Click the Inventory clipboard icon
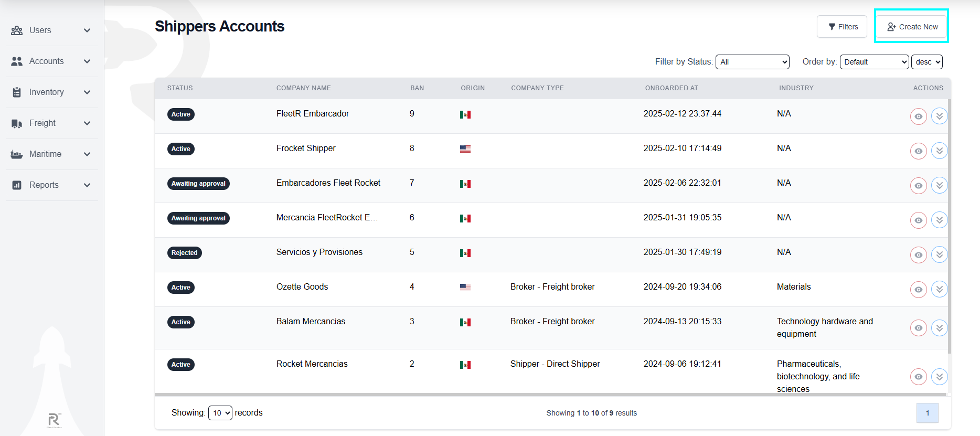 click(17, 92)
